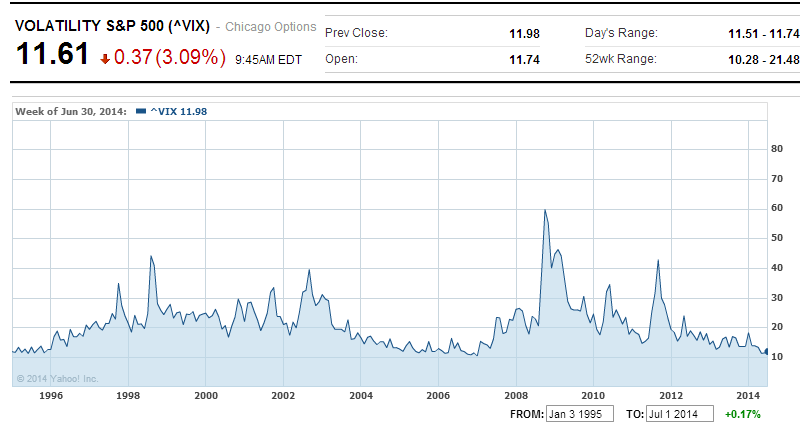Click the 52wk Range label
809x435 pixels.
point(621,59)
